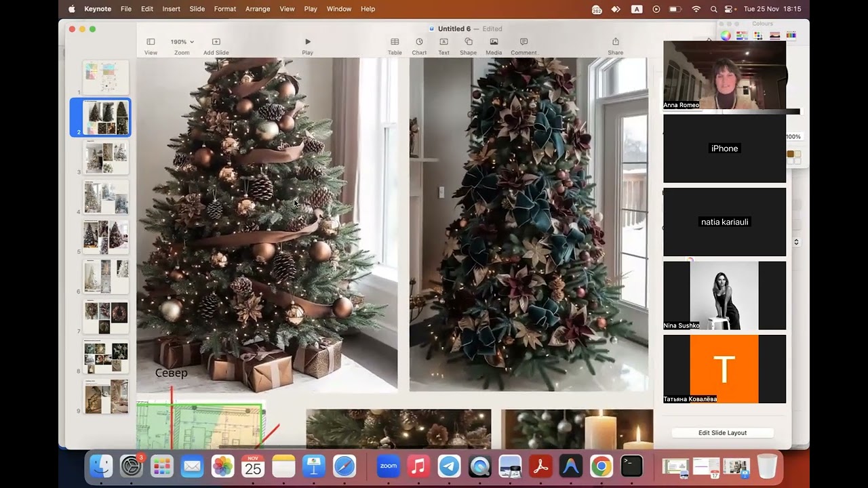This screenshot has height=488, width=868.
Task: Open the Arrange menu
Action: [x=258, y=9]
